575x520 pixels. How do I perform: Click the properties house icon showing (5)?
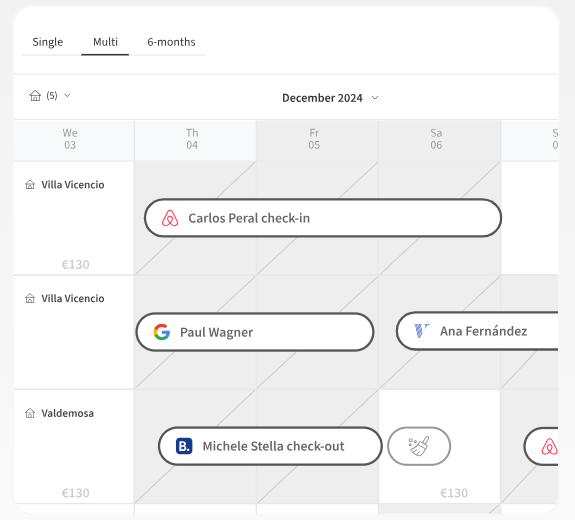pyautogui.click(x=35, y=96)
